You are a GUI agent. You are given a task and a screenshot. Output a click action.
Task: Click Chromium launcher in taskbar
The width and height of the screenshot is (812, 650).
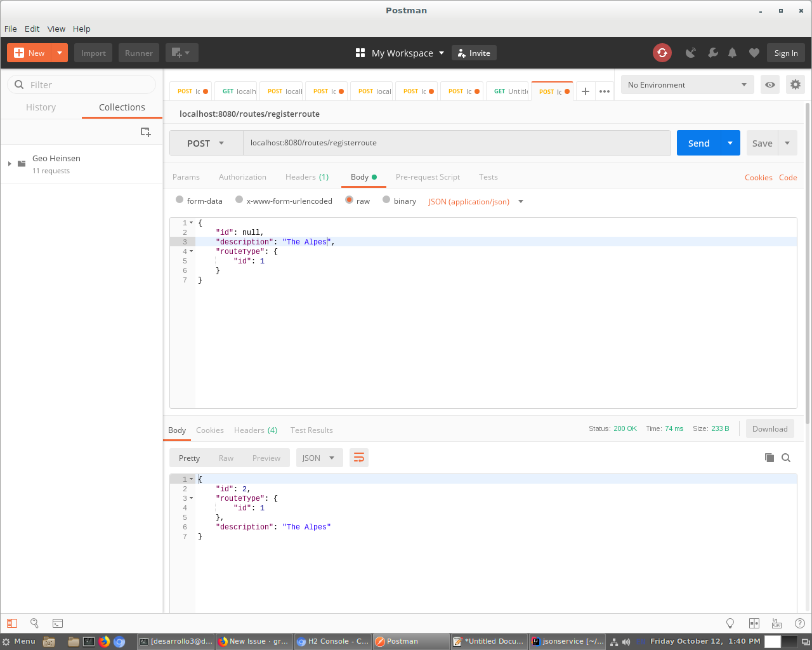pos(119,641)
